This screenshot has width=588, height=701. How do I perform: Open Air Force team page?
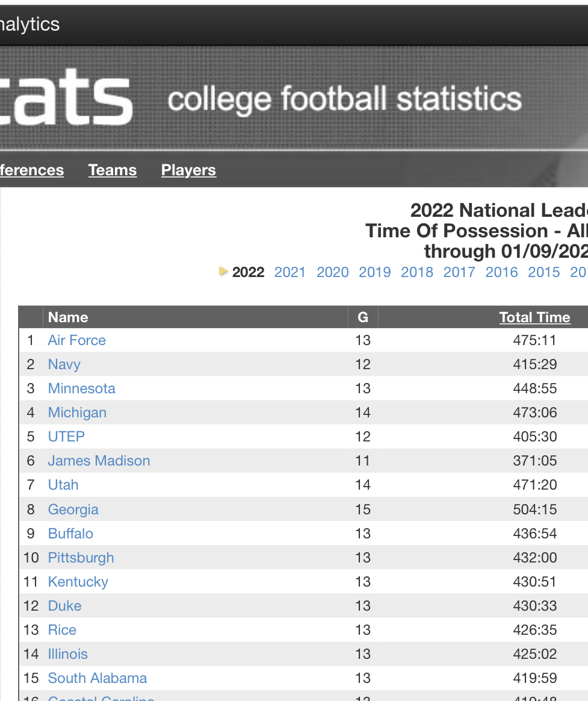click(77, 340)
